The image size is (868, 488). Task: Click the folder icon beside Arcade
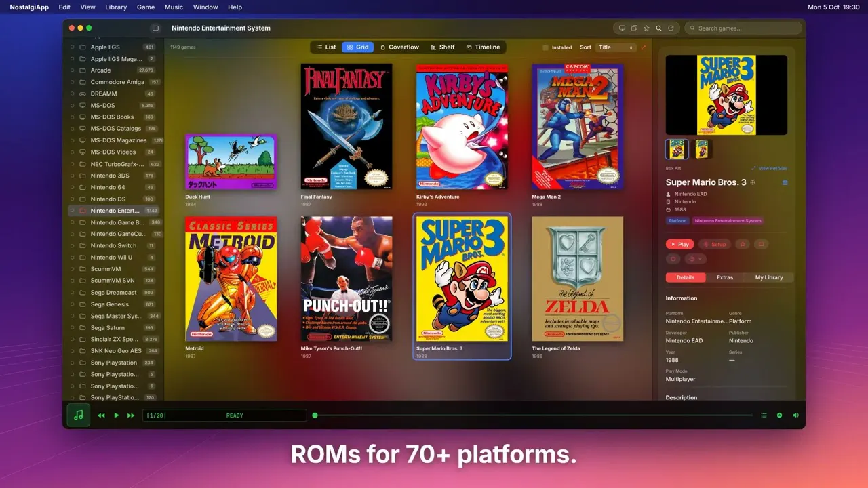point(83,70)
